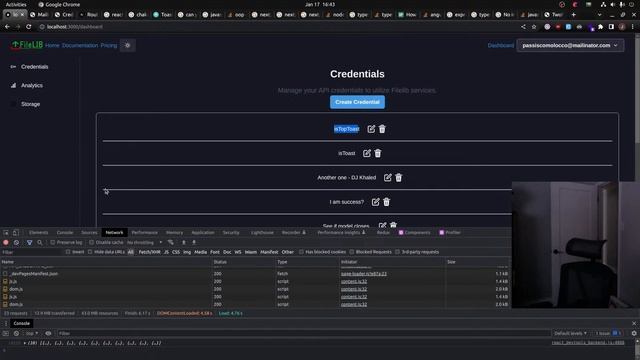The image size is (640, 360).
Task: Delete the Another one - DJ Khaled credential
Action: coord(399,178)
